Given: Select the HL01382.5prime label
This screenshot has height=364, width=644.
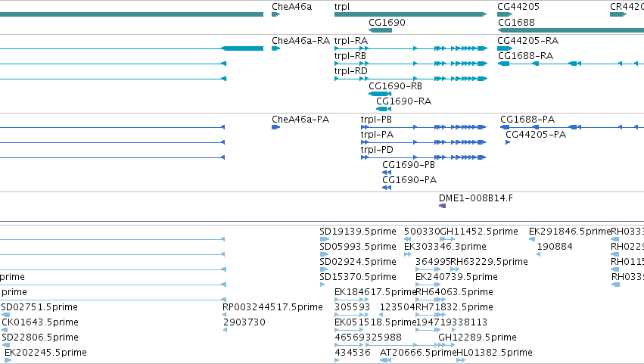Looking at the screenshot, I should (x=494, y=353).
